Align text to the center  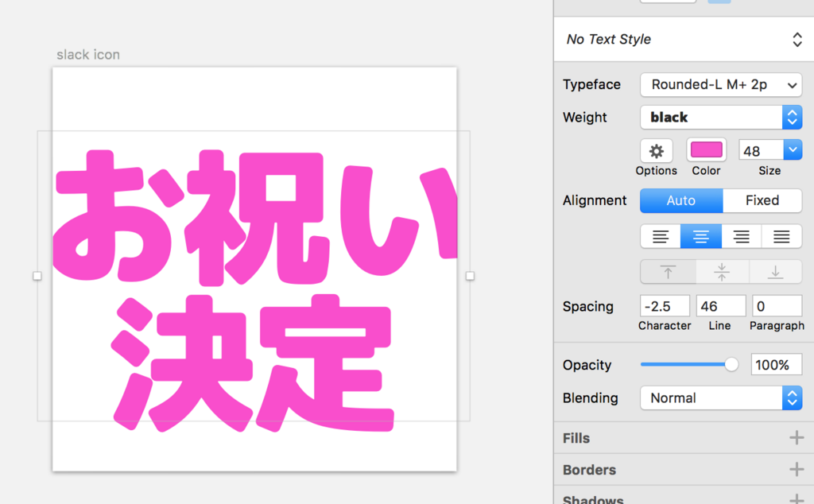(701, 237)
